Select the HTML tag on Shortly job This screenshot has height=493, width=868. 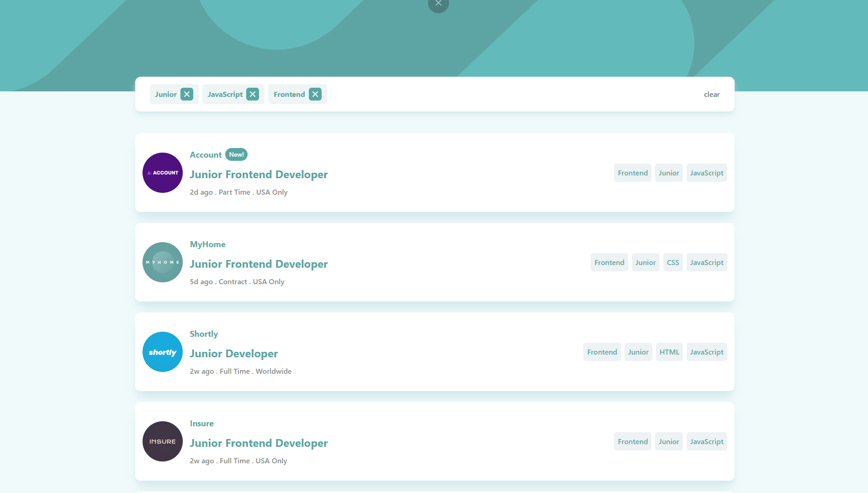pyautogui.click(x=669, y=352)
